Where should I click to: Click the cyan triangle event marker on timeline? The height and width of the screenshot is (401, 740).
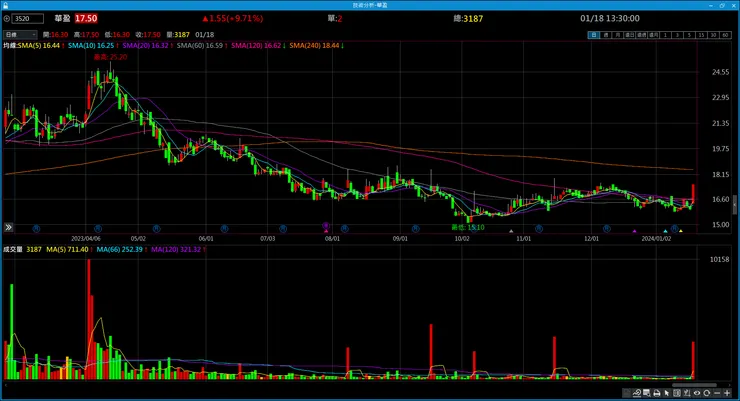[x=665, y=231]
